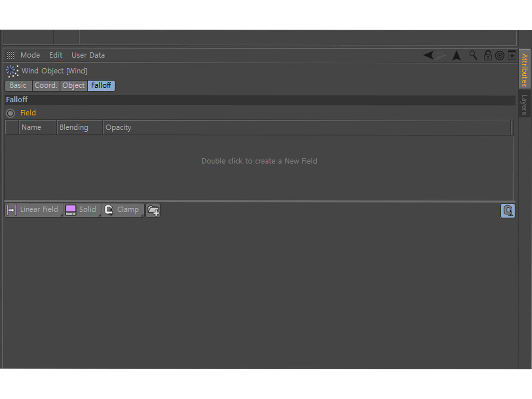Toggle the Field keyframe circle
This screenshot has height=399, width=532.
[10, 113]
